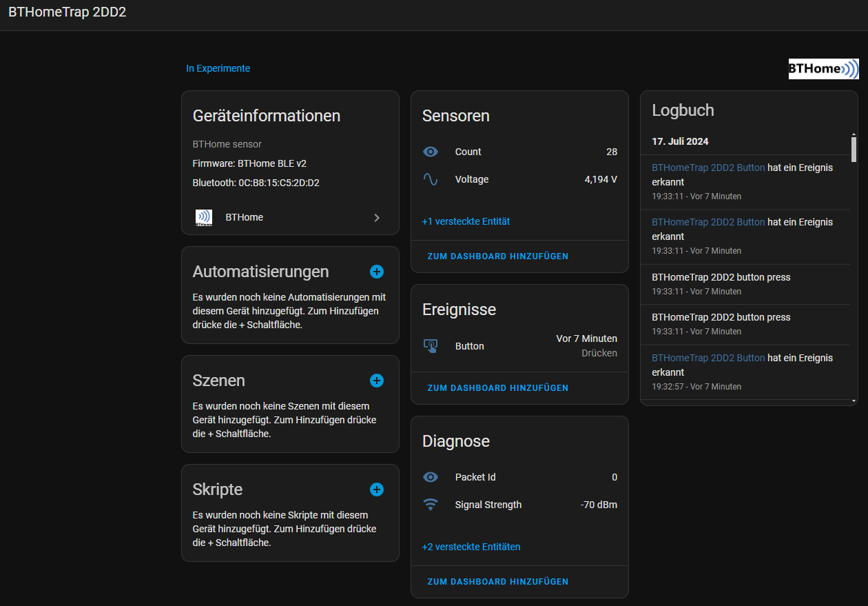Add Ereignisse card to dashboard
This screenshot has width=868, height=606.
498,388
